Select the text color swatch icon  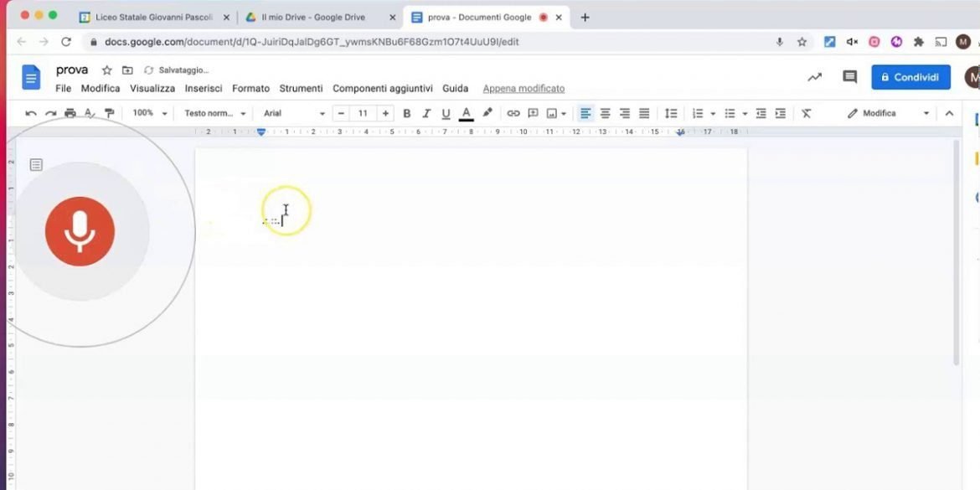pos(466,113)
